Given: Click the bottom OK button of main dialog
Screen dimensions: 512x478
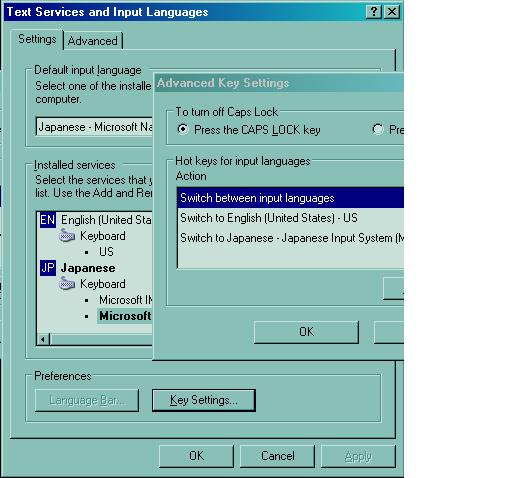Looking at the screenshot, I should click(x=196, y=456).
